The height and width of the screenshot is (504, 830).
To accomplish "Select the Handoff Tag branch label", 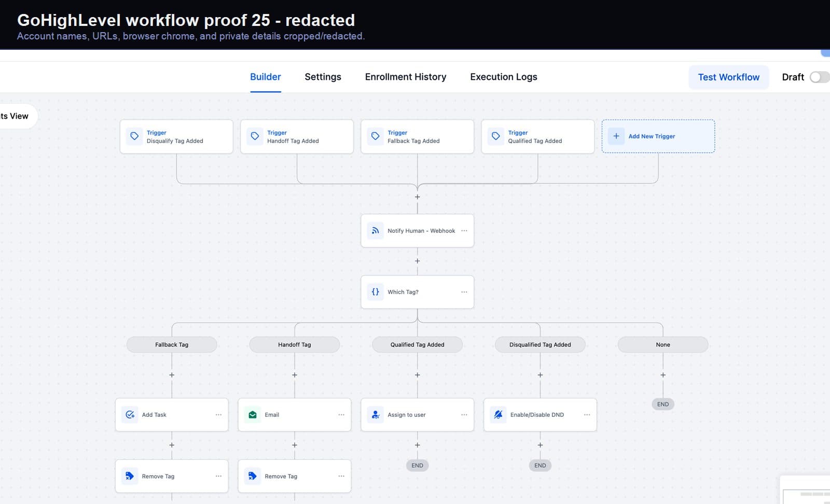I will [x=295, y=345].
